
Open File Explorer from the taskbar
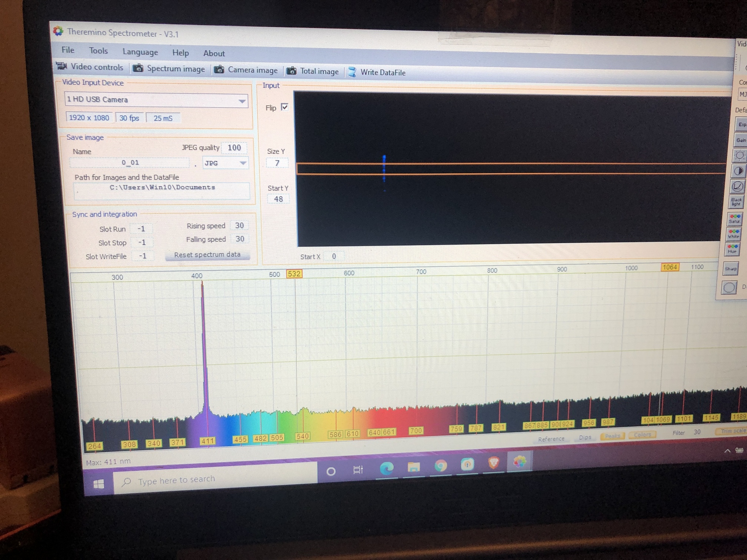tap(414, 467)
